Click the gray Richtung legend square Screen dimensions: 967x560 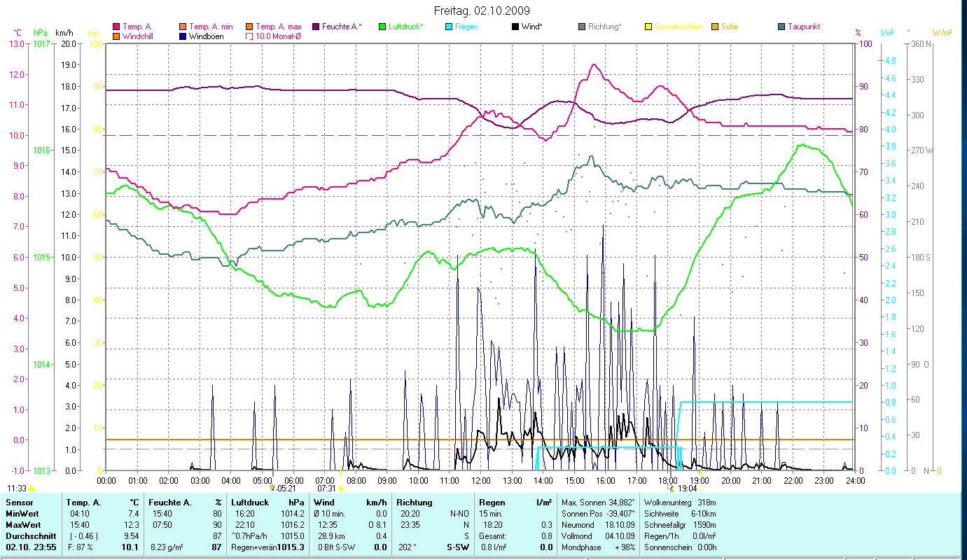pos(582,27)
